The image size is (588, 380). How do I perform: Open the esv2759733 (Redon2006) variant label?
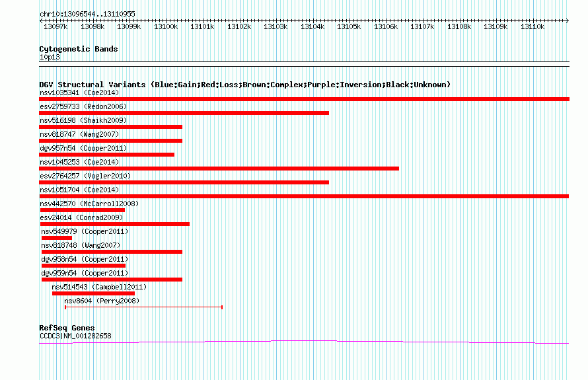83,106
